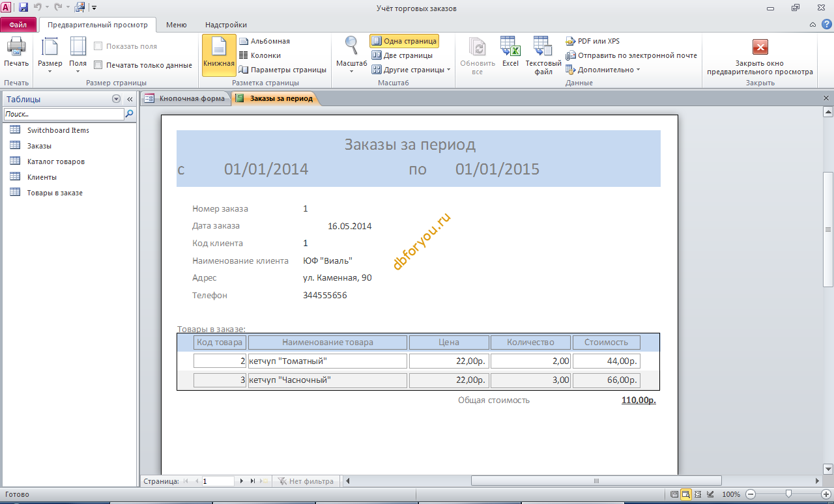Switch to report view in status bar
The width and height of the screenshot is (834, 504).
tap(674, 494)
